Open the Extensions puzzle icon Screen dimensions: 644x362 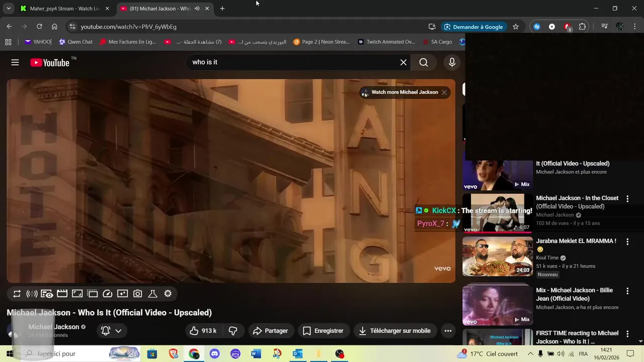click(582, 27)
